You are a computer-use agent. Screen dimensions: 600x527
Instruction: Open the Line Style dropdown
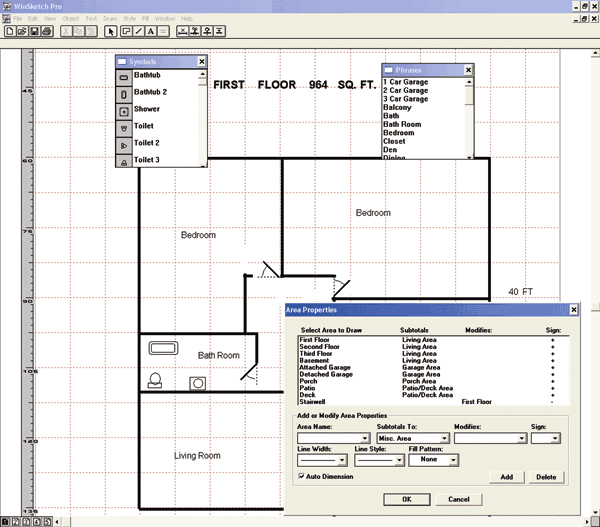(399, 460)
